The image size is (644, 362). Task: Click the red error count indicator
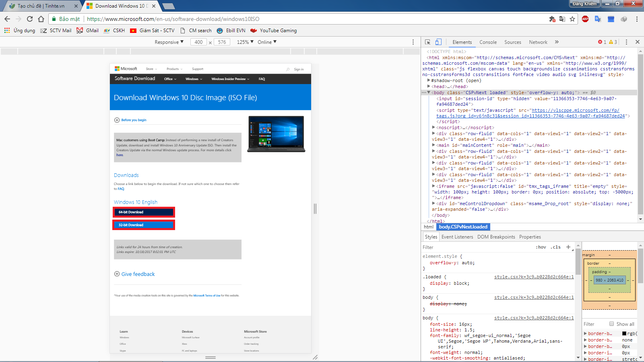pyautogui.click(x=602, y=42)
